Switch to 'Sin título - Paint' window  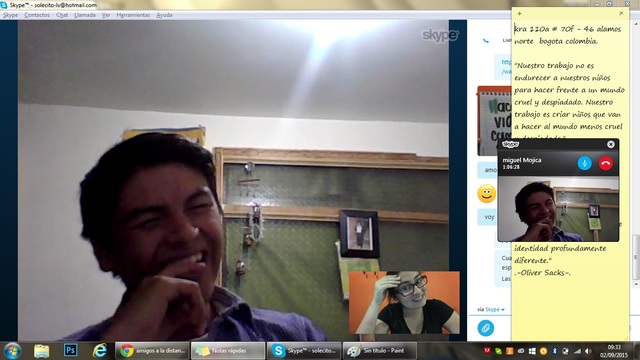coord(379,351)
